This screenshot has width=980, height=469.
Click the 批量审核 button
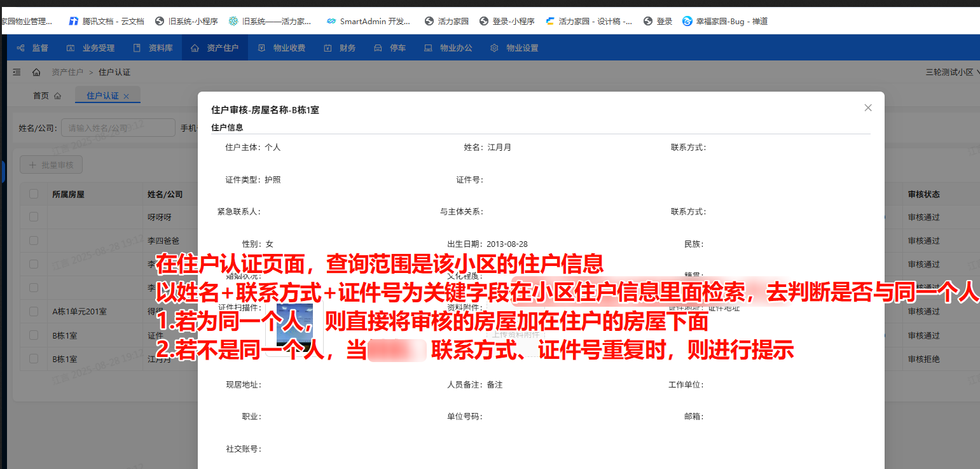(x=50, y=164)
